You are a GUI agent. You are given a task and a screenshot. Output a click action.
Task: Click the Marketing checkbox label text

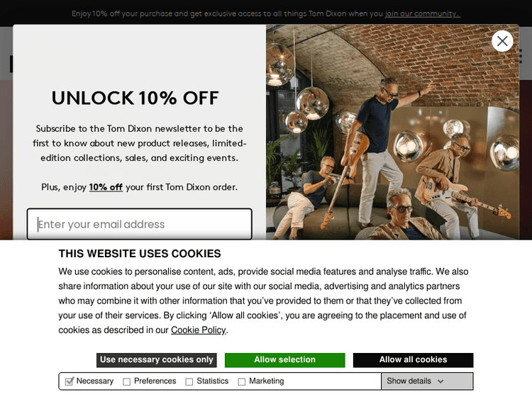click(266, 381)
